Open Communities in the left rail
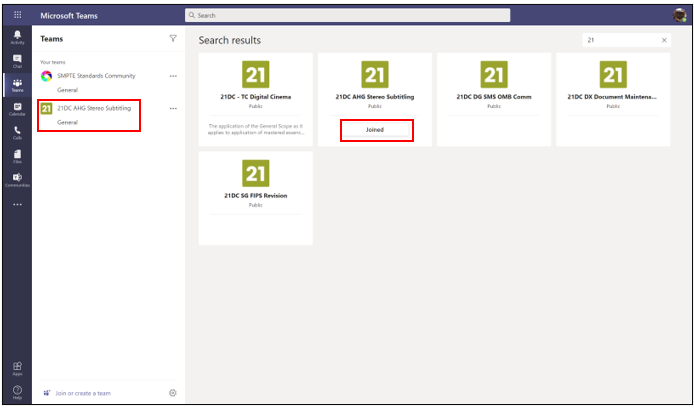This screenshot has height=408, width=694. click(17, 179)
